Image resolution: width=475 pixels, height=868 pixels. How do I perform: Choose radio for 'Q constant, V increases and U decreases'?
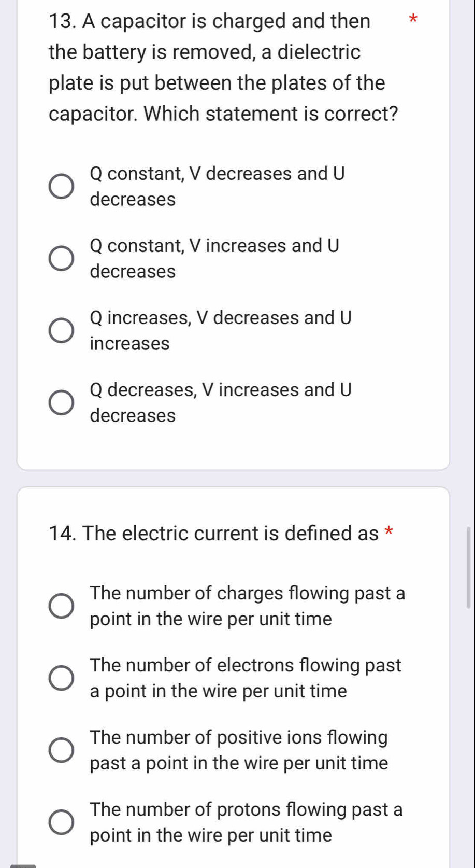pos(61,259)
